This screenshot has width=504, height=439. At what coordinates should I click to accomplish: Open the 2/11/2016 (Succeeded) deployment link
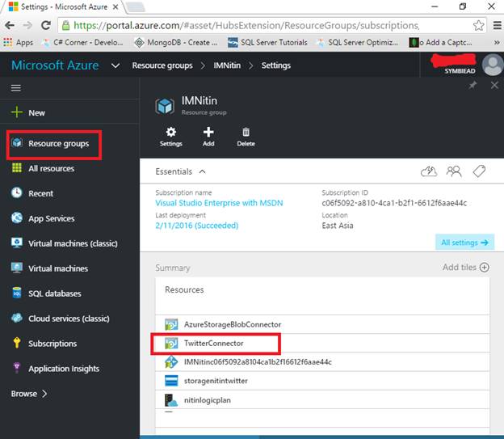click(197, 226)
